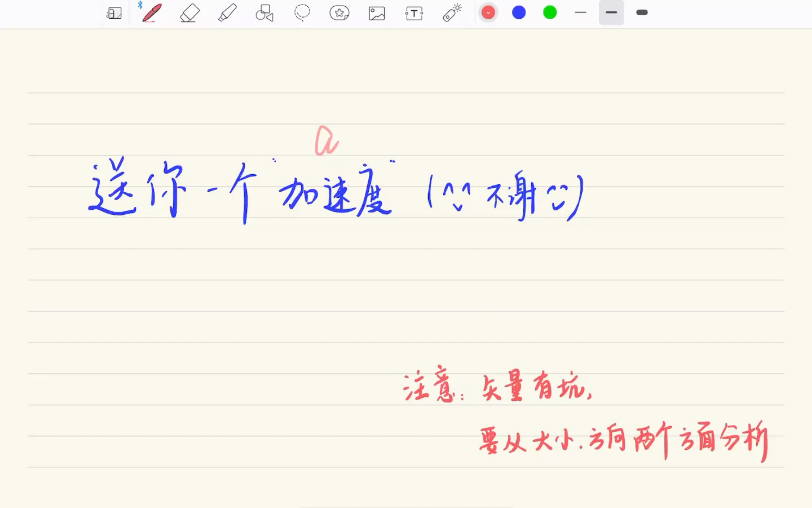Choose the red color swatch
This screenshot has height=508, width=812.
(x=488, y=13)
